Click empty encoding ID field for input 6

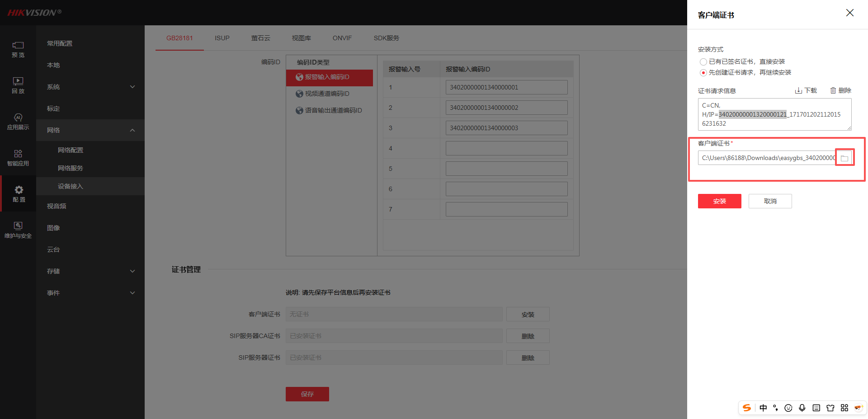pyautogui.click(x=506, y=189)
